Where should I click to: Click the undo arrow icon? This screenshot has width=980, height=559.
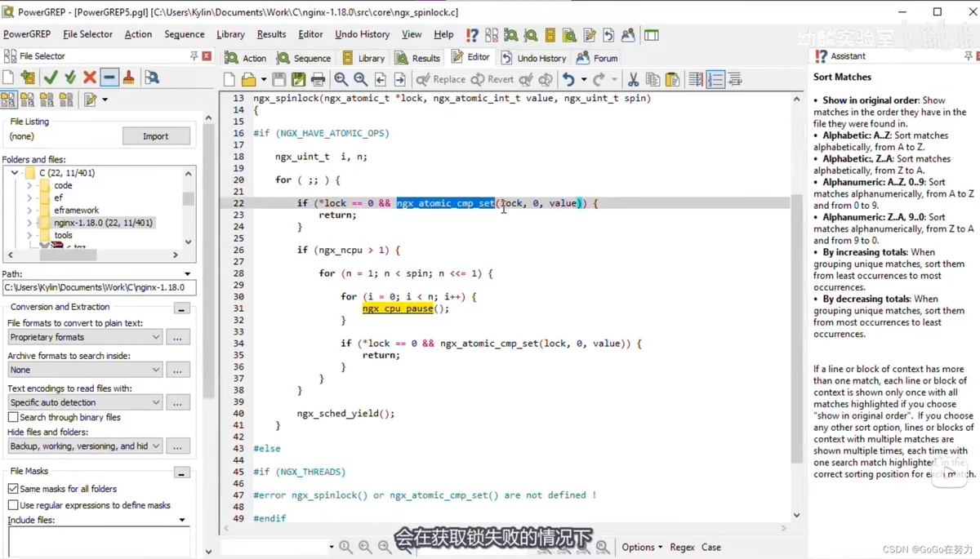click(568, 79)
